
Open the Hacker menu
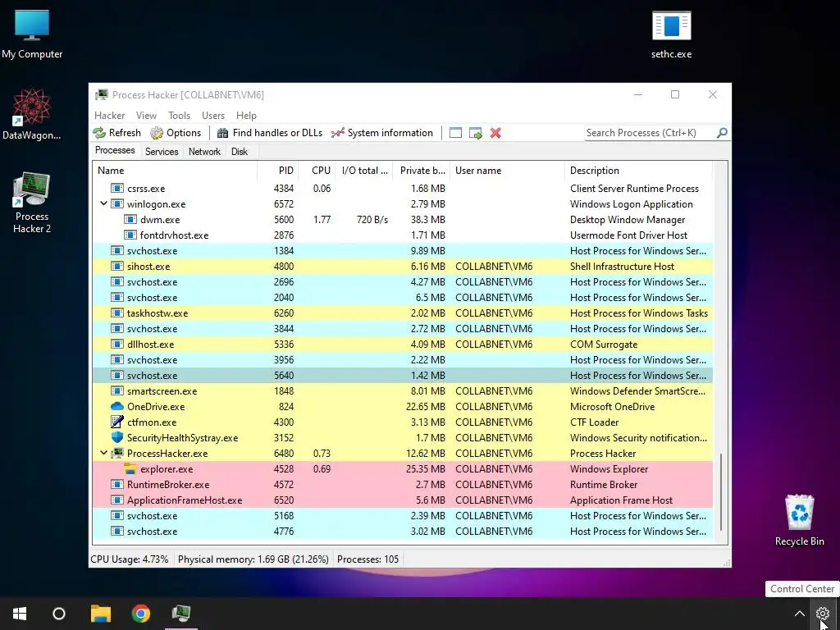pos(109,116)
